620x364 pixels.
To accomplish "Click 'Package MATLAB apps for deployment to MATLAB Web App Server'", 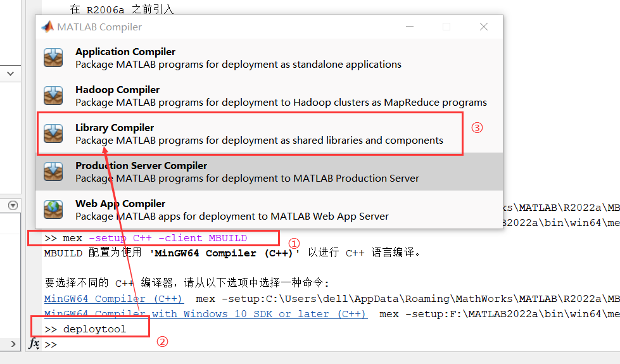I will 232,217.
